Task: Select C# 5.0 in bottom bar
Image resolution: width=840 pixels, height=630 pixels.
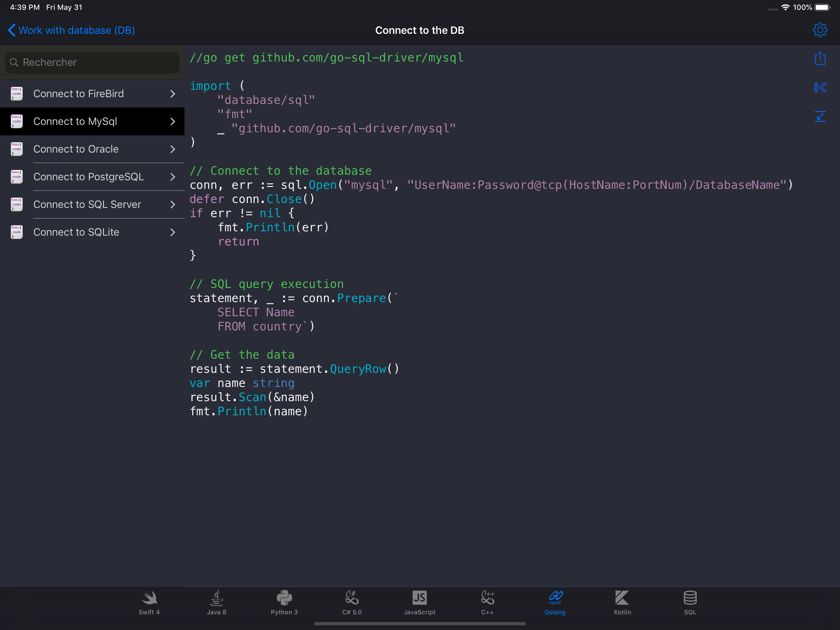Action: [352, 602]
